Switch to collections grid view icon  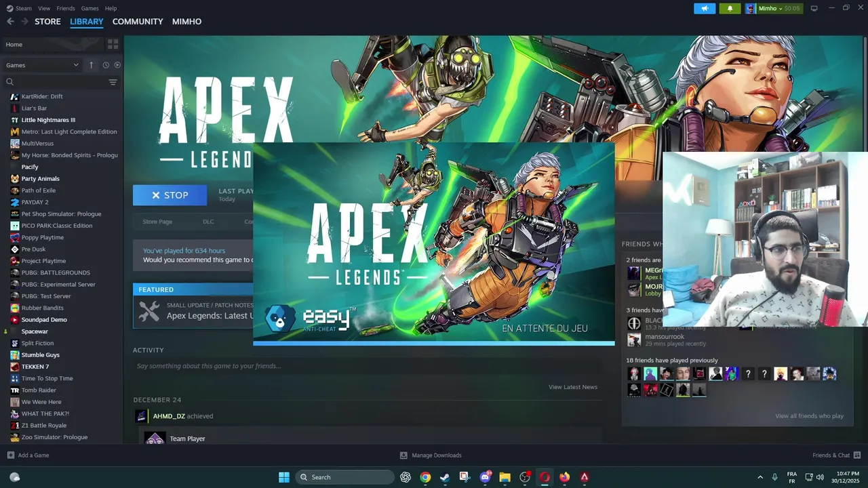(113, 44)
